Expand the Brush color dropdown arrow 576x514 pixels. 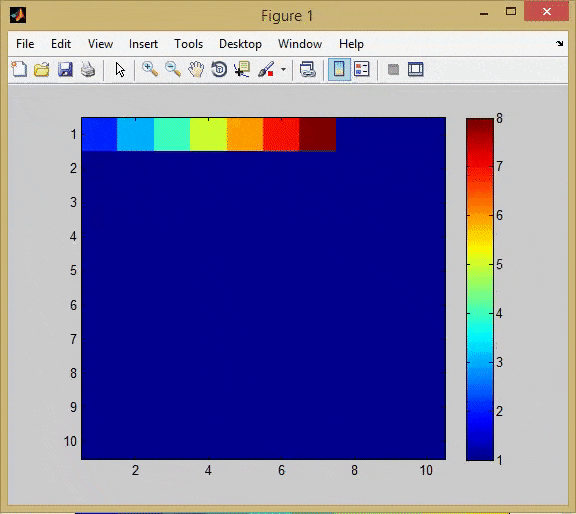coord(283,69)
